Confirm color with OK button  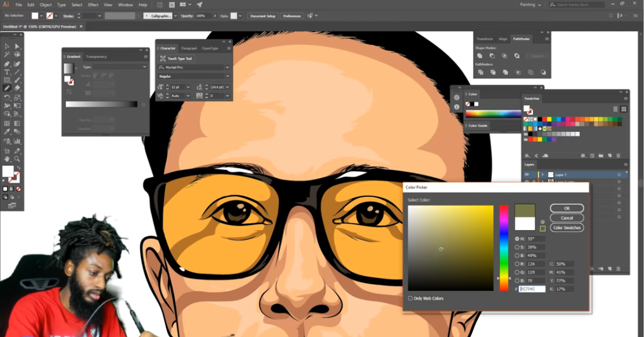[x=567, y=208]
